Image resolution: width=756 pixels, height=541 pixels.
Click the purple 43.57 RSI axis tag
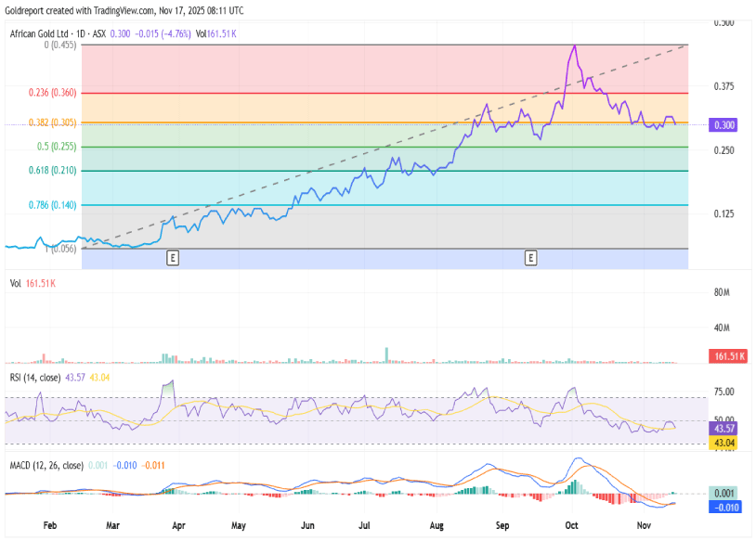pyautogui.click(x=723, y=430)
